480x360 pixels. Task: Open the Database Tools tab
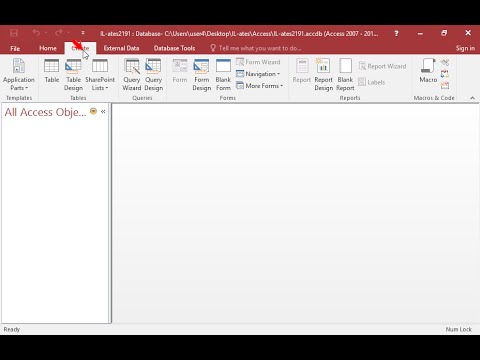174,48
